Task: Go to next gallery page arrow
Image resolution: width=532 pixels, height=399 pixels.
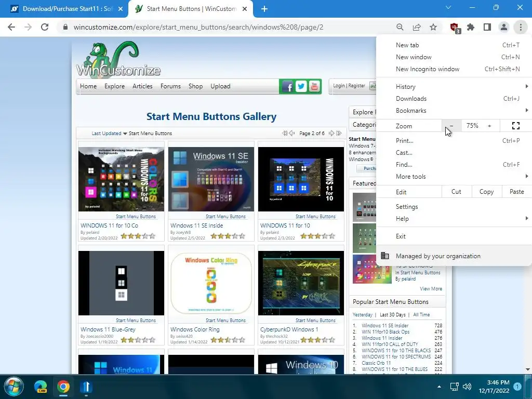Action: click(331, 134)
